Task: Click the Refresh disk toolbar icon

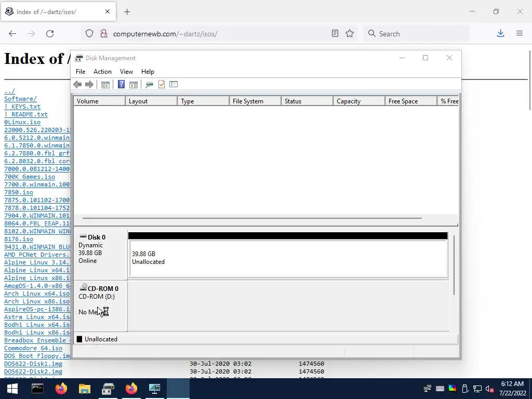Action: point(149,85)
